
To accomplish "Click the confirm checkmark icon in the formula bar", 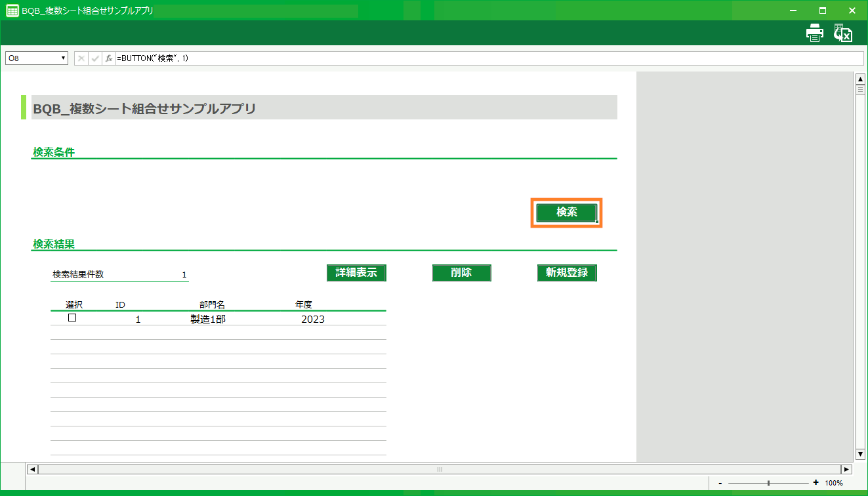I will pyautogui.click(x=94, y=58).
